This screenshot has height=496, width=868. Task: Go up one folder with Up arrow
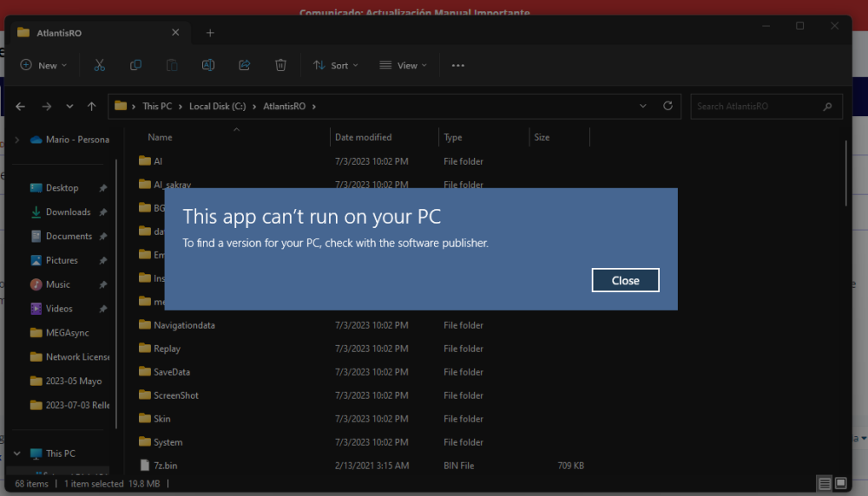pyautogui.click(x=92, y=107)
